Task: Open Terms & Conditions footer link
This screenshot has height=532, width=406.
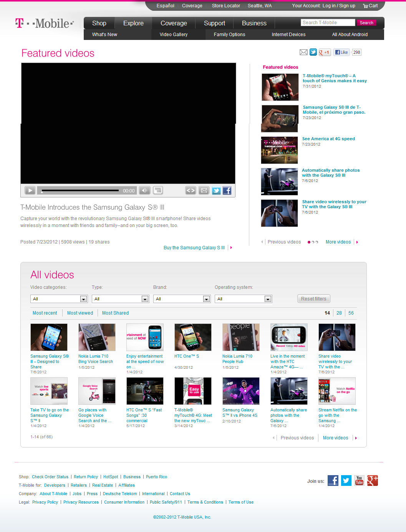Action: (205, 502)
